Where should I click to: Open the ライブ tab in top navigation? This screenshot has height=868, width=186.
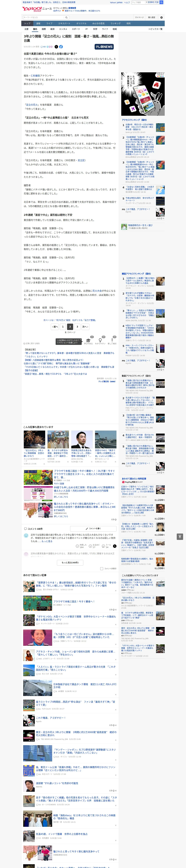(49, 24)
